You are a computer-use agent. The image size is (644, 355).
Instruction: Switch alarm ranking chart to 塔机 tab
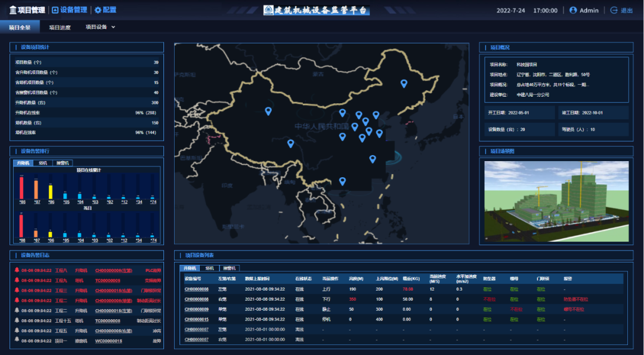tap(43, 162)
